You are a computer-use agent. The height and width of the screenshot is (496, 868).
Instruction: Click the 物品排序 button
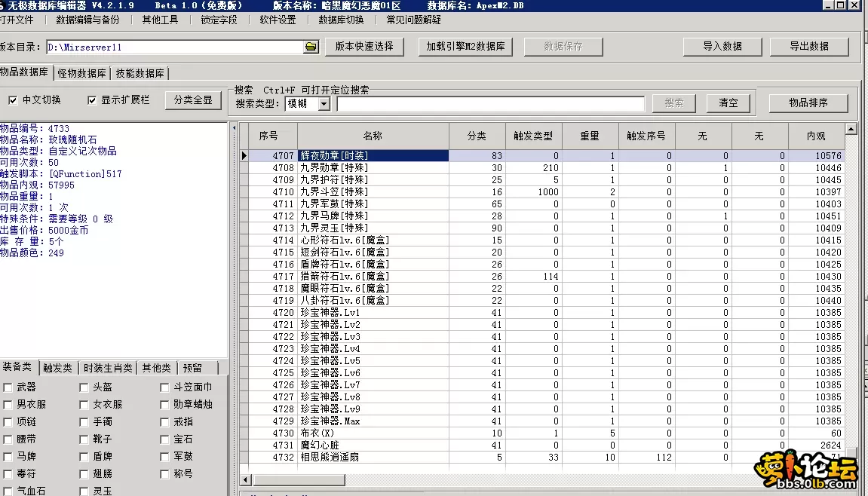coord(808,103)
